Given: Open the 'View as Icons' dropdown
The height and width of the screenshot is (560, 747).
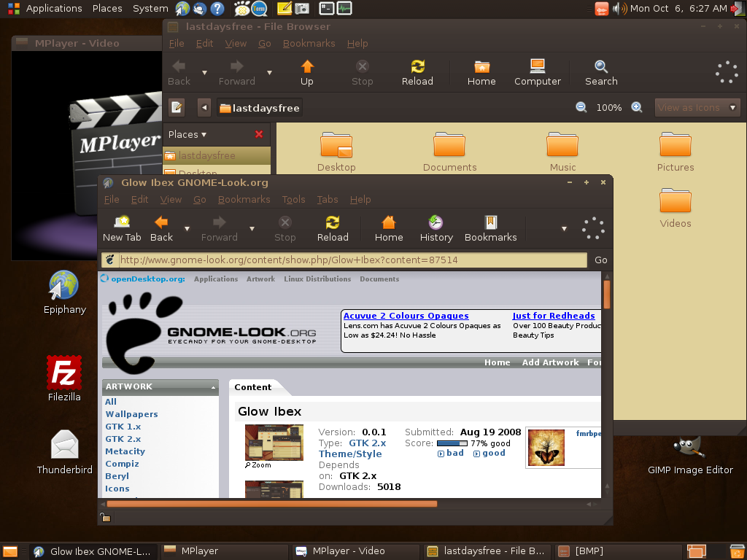Looking at the screenshot, I should pyautogui.click(x=697, y=108).
